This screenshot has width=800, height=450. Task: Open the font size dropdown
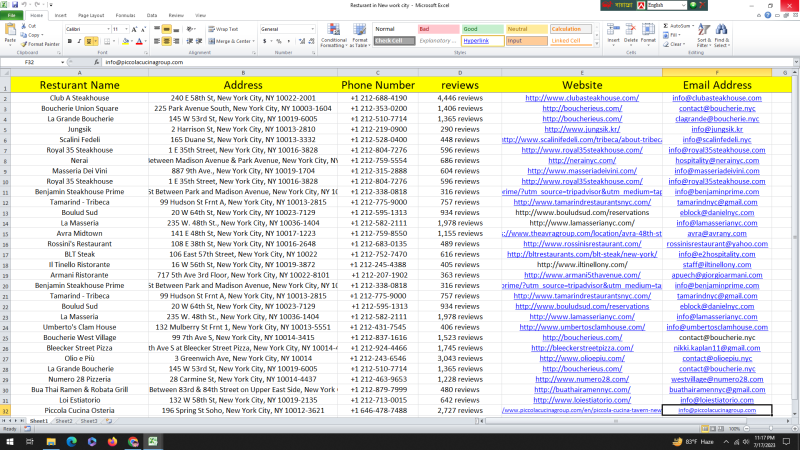click(127, 30)
